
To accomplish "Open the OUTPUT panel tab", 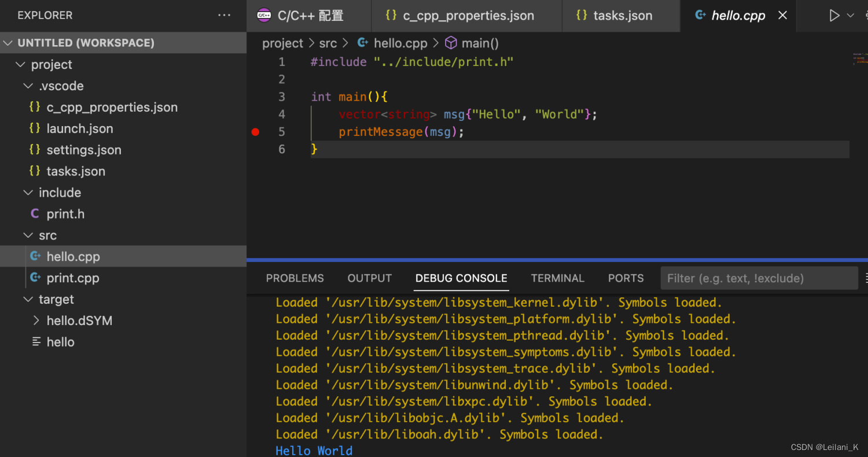I will point(369,278).
